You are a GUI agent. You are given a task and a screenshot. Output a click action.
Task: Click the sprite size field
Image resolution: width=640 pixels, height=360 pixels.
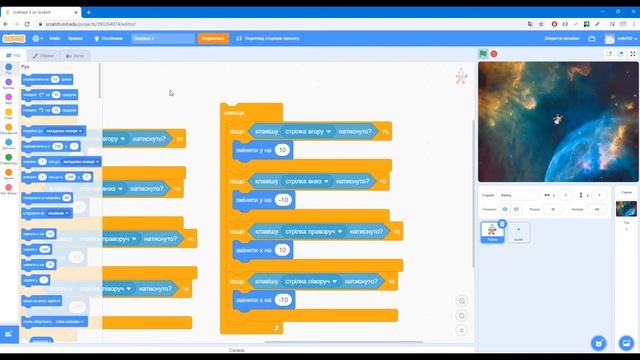[553, 209]
